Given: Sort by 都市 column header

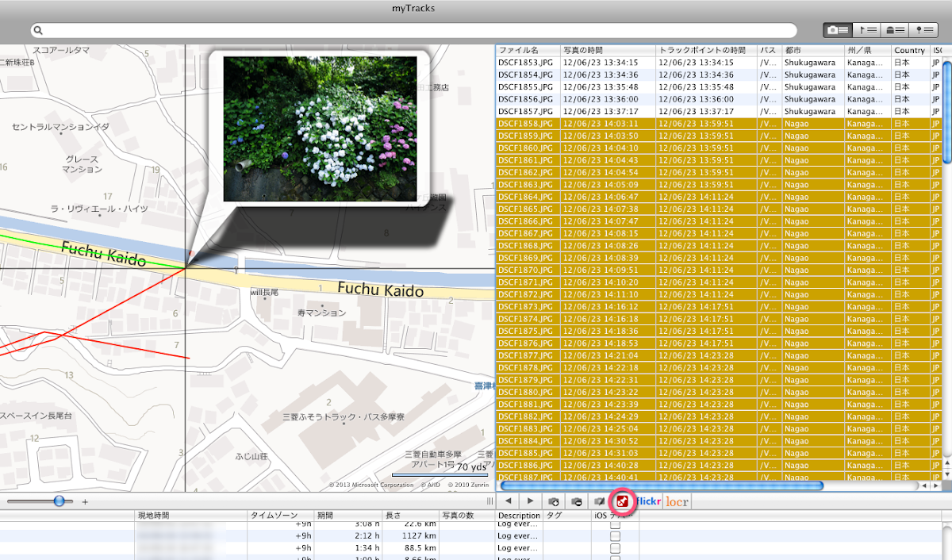Looking at the screenshot, I should (813, 50).
